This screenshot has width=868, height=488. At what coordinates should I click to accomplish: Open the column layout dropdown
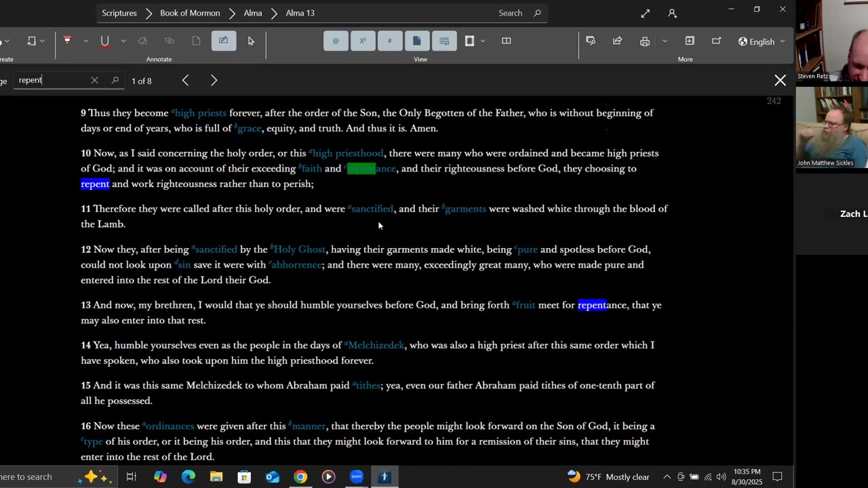click(x=482, y=41)
